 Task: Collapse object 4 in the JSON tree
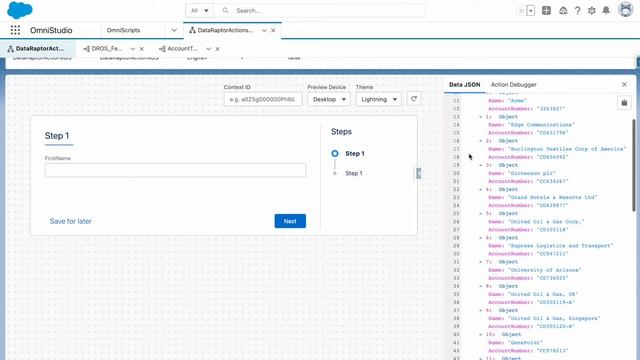click(x=480, y=189)
